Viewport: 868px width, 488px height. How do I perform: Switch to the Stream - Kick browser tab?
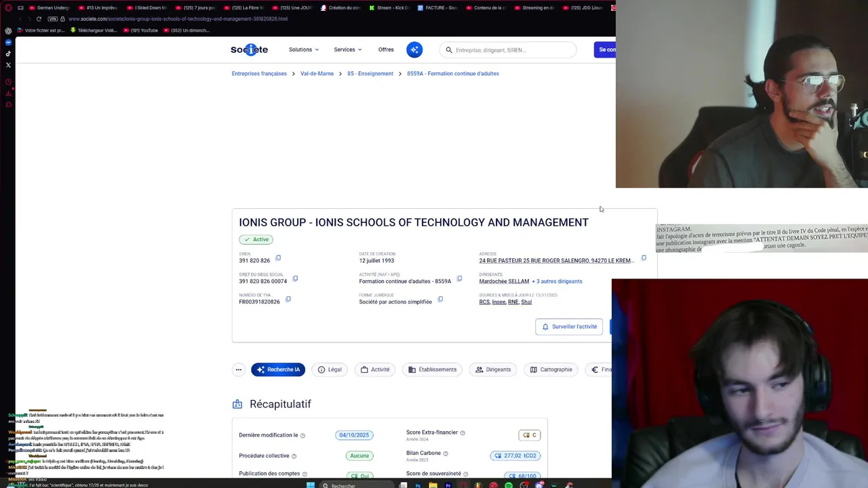tap(389, 7)
